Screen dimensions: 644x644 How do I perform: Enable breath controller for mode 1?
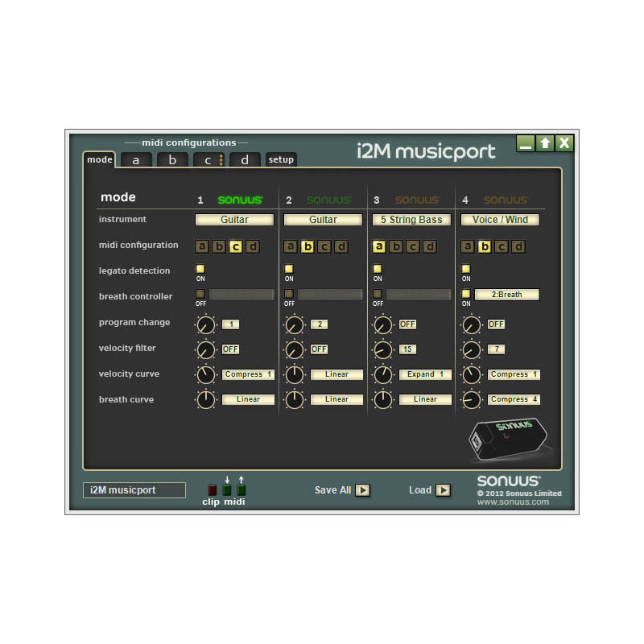pyautogui.click(x=200, y=294)
